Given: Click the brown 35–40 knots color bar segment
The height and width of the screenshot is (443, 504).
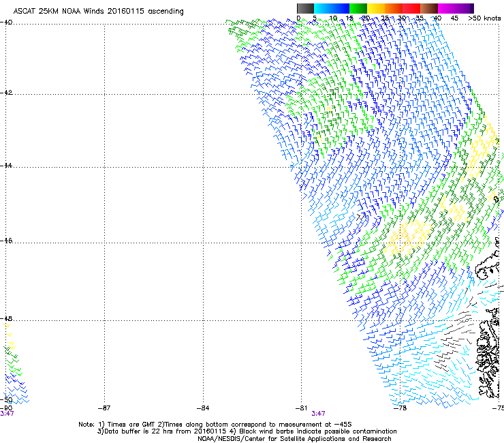Looking at the screenshot, I should click(429, 8).
